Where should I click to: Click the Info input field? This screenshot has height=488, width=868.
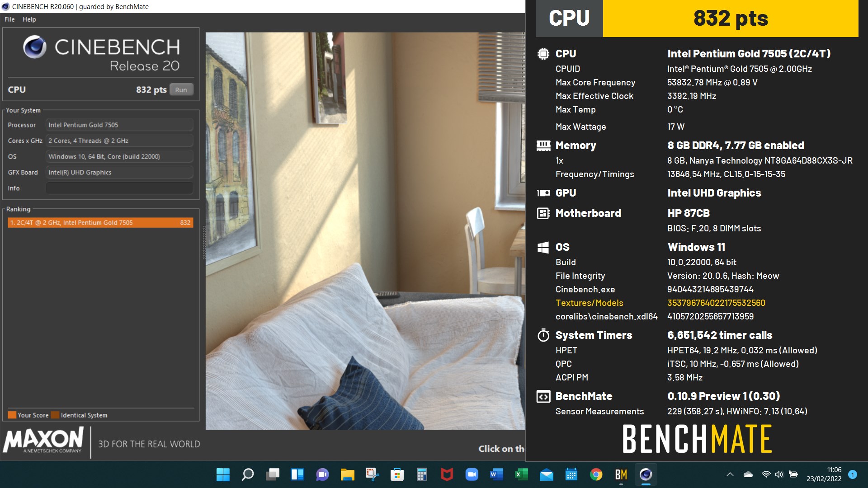tap(119, 188)
